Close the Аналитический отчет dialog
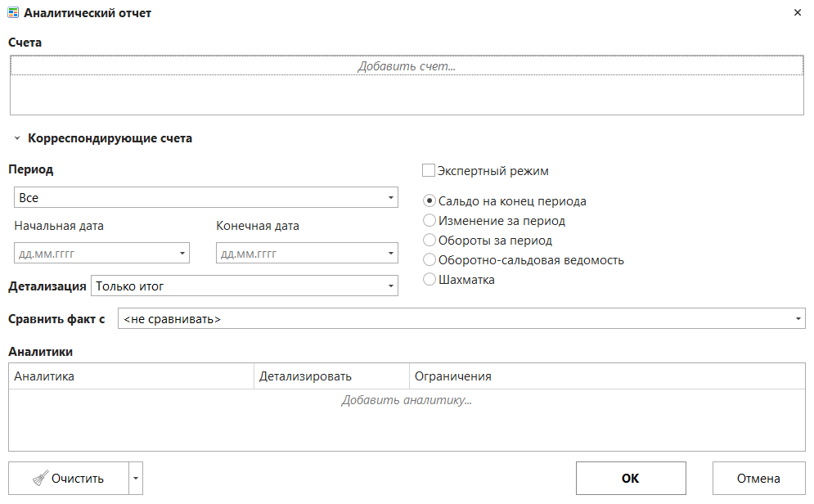 tap(798, 13)
